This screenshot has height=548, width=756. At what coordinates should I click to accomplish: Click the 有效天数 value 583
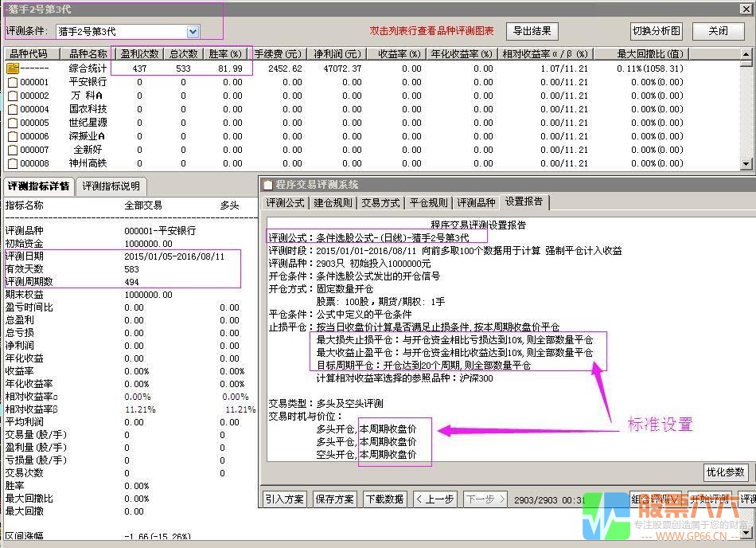pos(131,269)
